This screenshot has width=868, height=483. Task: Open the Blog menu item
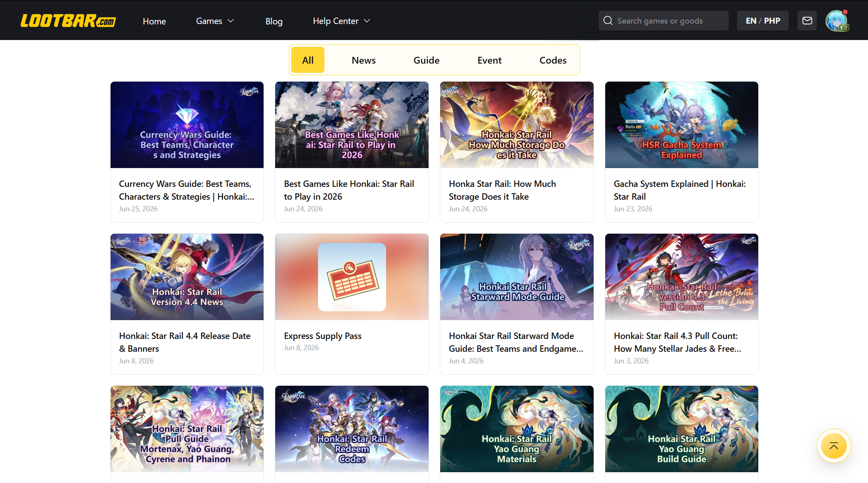(x=274, y=21)
